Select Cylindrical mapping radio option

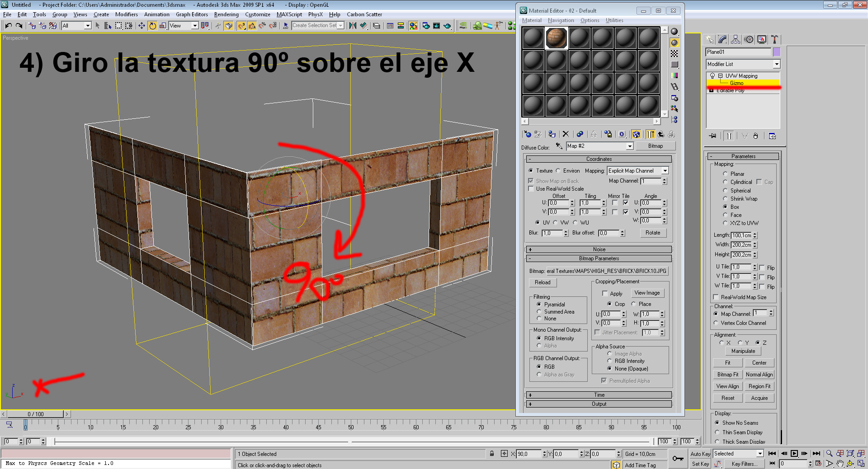point(725,182)
